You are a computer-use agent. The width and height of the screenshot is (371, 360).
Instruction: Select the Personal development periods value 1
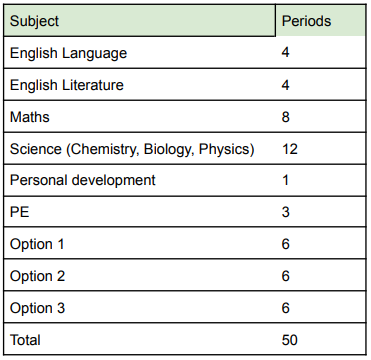[285, 181]
